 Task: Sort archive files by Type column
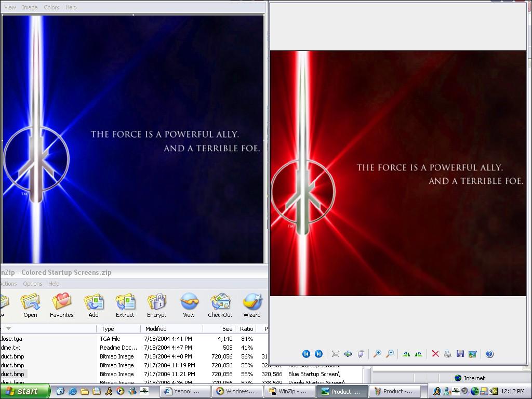tap(108, 329)
